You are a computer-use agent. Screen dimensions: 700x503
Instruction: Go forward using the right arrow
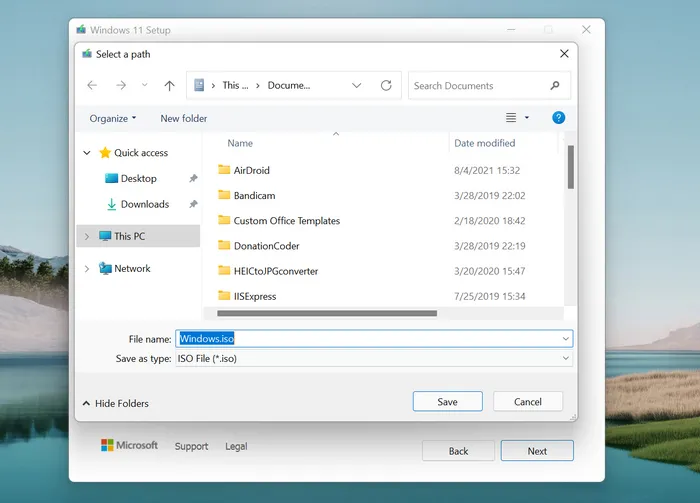121,85
